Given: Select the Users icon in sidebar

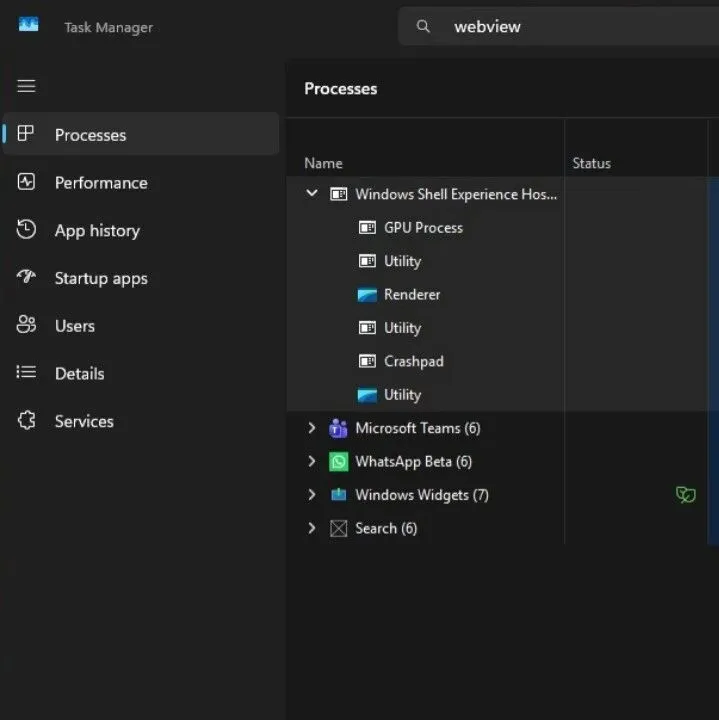Looking at the screenshot, I should pos(26,324).
